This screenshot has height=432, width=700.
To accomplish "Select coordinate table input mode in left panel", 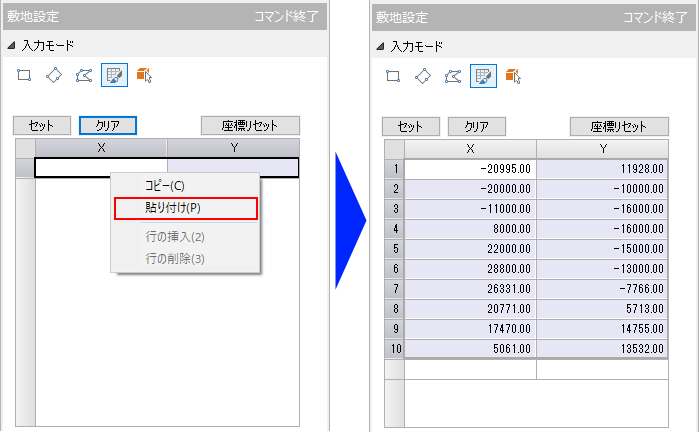I will [114, 75].
